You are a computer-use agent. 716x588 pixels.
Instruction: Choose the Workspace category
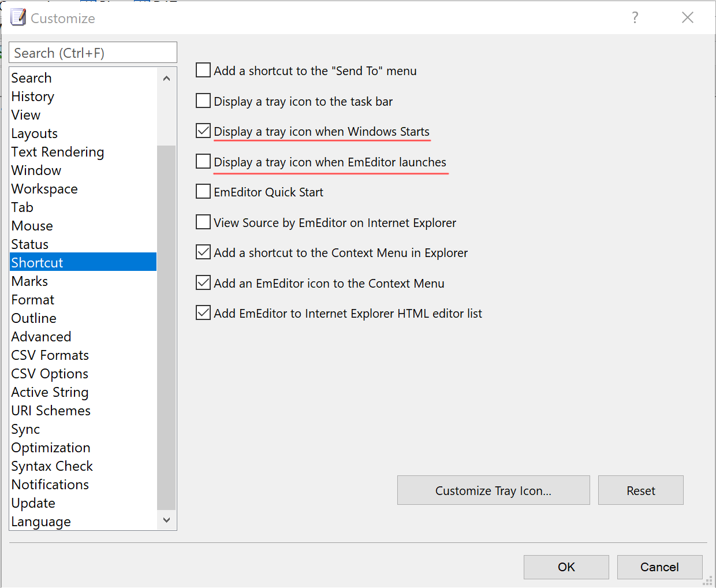click(83, 189)
